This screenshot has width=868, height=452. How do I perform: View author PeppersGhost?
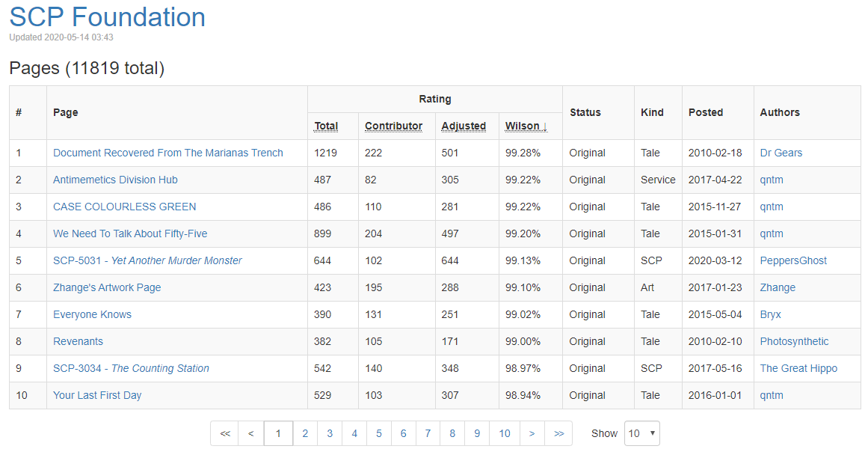tap(793, 260)
